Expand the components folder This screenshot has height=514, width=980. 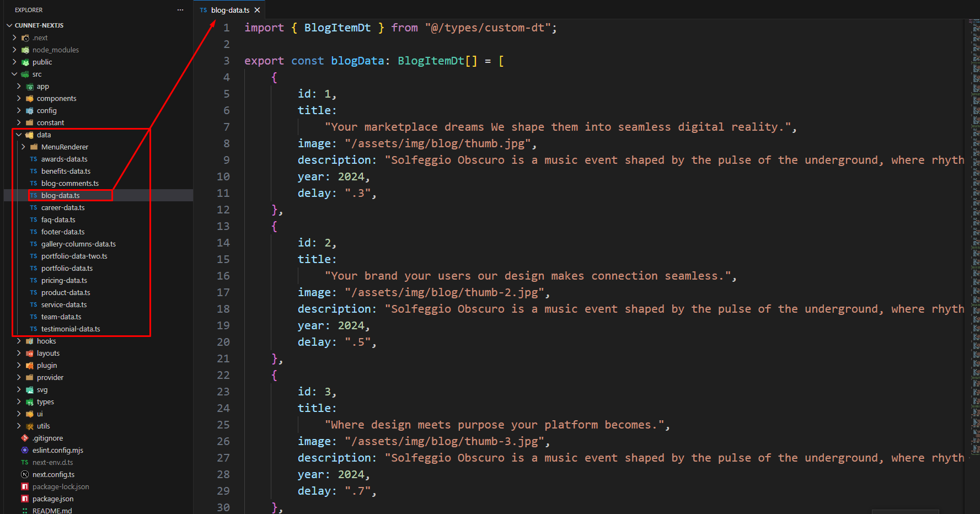[19, 98]
